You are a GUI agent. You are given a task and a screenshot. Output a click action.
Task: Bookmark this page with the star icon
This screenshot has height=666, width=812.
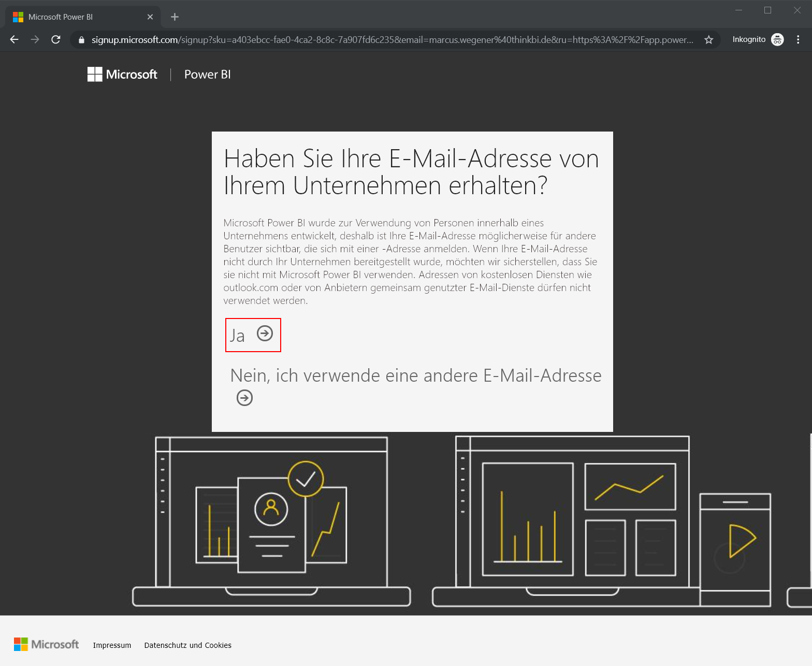(709, 40)
